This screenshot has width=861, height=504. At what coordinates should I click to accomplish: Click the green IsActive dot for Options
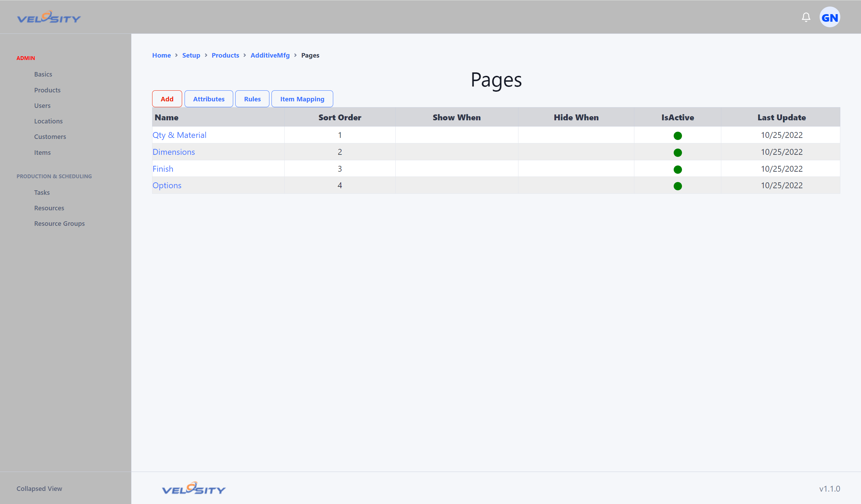pyautogui.click(x=677, y=186)
